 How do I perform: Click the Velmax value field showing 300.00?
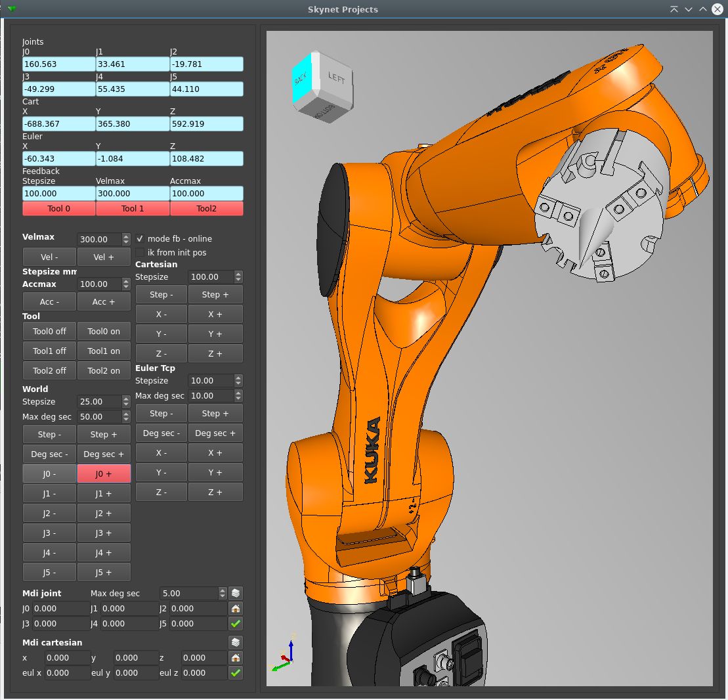click(x=99, y=239)
